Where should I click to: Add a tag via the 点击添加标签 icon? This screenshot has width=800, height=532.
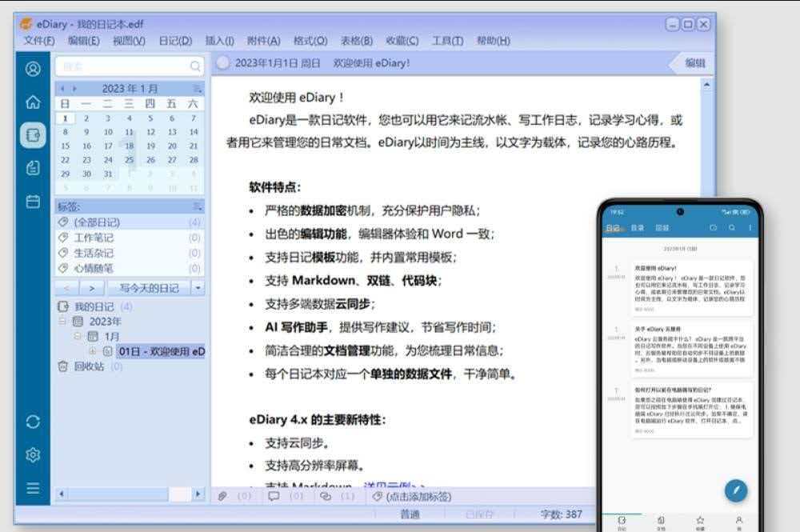pyautogui.click(x=377, y=496)
